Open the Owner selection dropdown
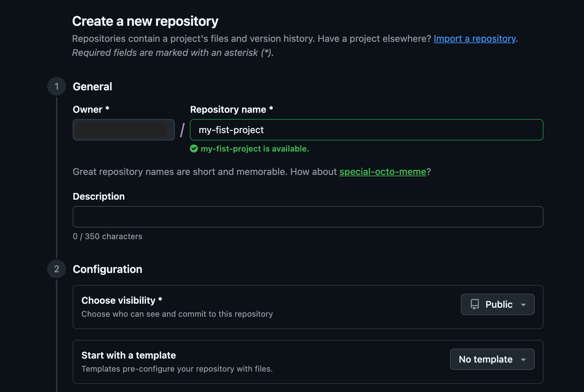 (x=123, y=130)
